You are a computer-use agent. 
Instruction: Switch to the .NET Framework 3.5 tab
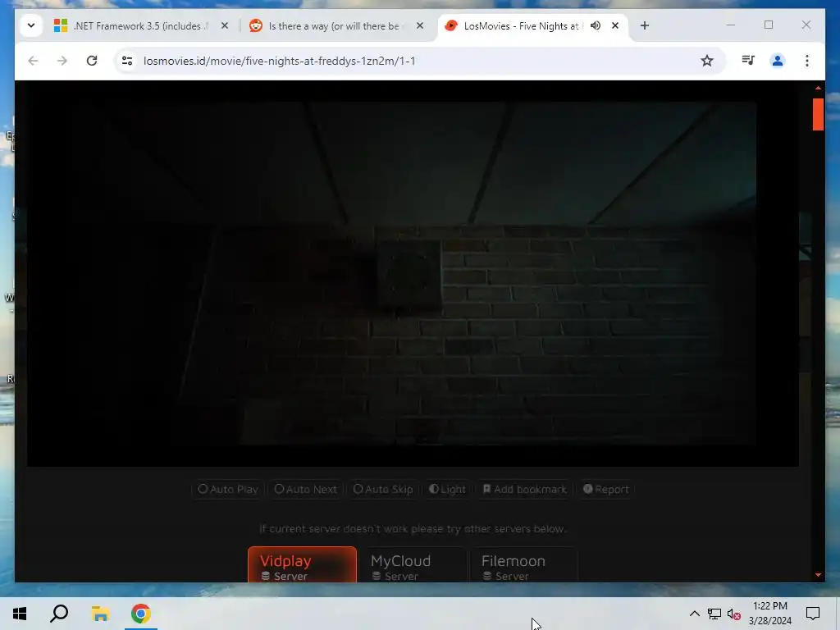tap(142, 25)
